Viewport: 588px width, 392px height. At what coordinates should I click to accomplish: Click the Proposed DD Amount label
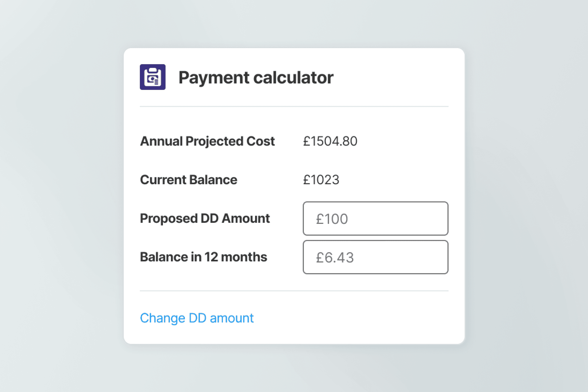click(x=205, y=219)
